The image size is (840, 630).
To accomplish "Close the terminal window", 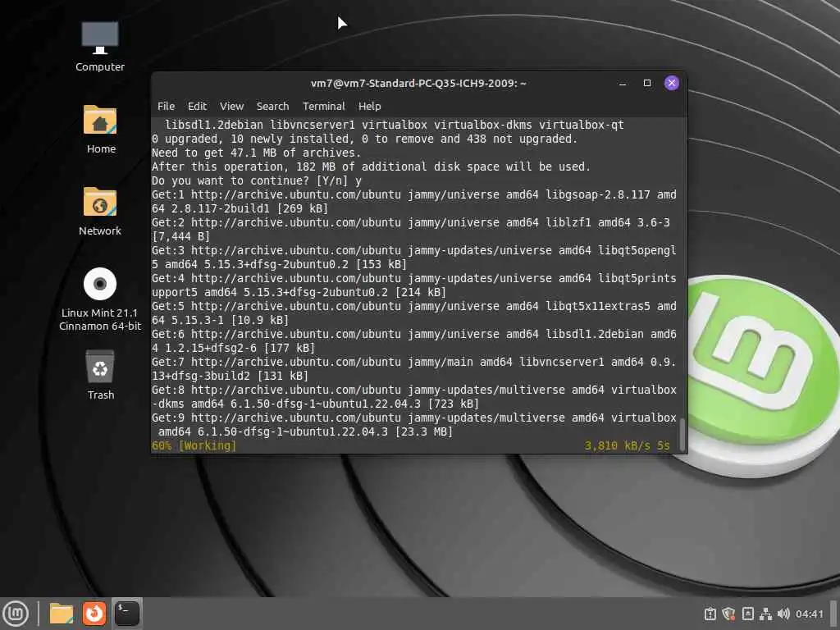I will pos(672,83).
